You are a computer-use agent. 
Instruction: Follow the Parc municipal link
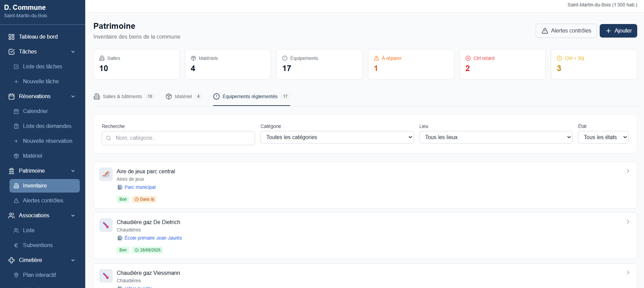pos(140,187)
